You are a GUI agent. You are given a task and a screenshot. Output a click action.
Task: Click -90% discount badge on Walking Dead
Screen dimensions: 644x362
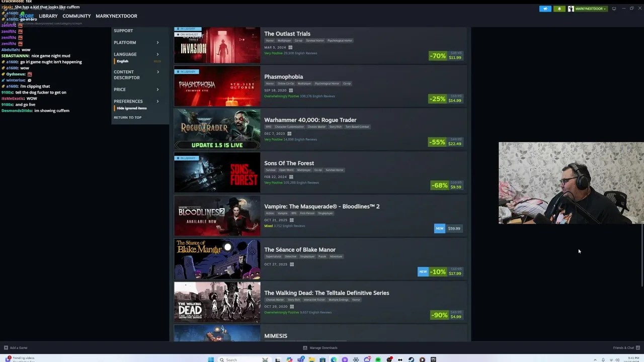pyautogui.click(x=439, y=315)
